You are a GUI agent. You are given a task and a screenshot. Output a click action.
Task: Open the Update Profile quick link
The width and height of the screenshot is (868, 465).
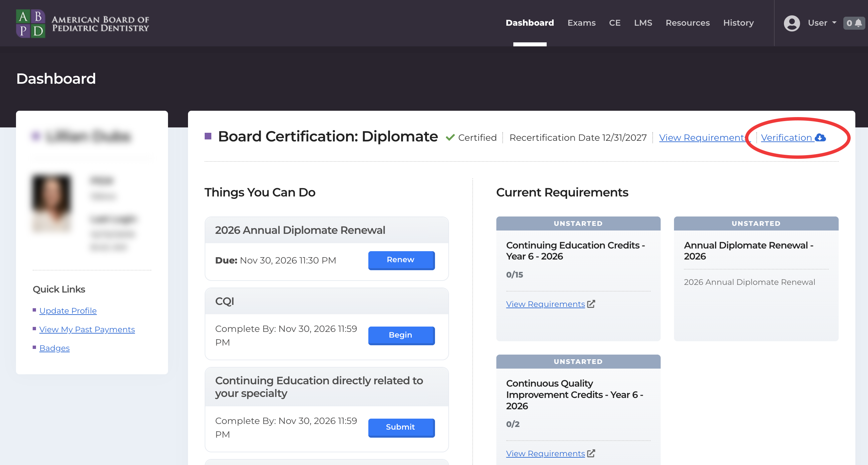pos(68,311)
